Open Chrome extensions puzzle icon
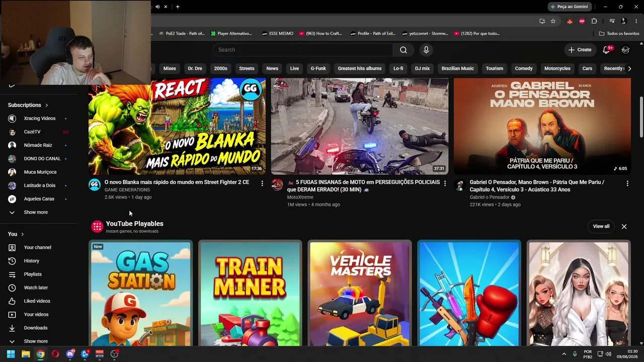 594,21
